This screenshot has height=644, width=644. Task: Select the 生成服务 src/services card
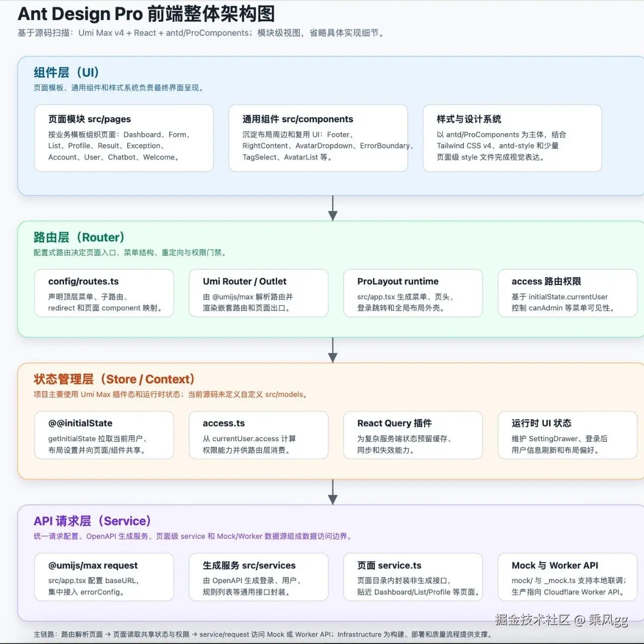pos(259,577)
